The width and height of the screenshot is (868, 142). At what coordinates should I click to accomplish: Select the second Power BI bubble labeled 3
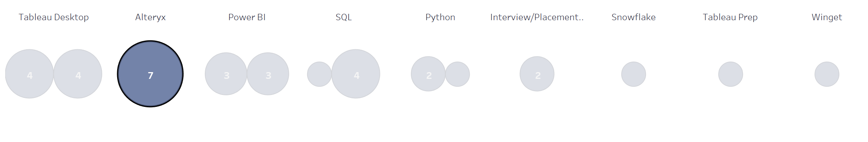(x=268, y=74)
